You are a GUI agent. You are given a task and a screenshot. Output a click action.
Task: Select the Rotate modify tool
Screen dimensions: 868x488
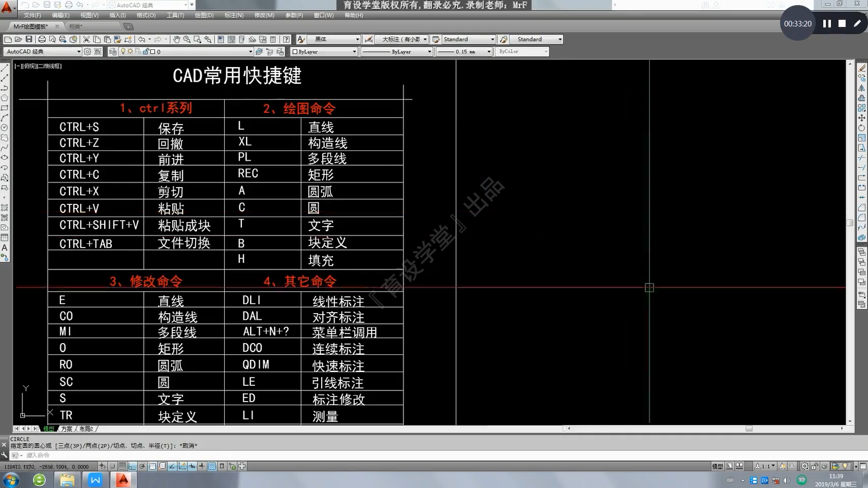click(862, 128)
